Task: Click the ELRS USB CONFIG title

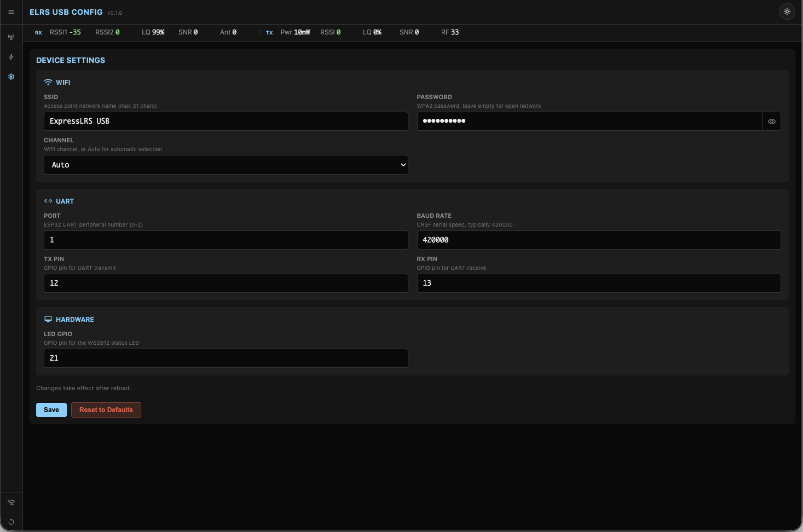Action: pyautogui.click(x=65, y=11)
